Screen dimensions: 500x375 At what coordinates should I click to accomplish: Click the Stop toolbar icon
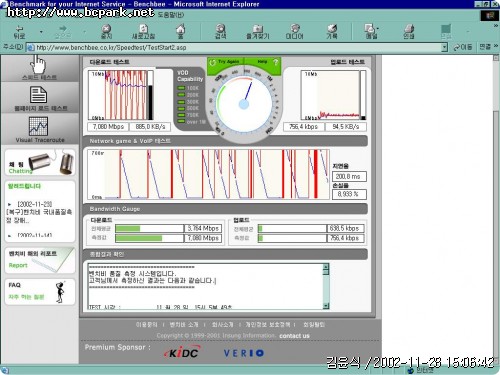pos(106,29)
